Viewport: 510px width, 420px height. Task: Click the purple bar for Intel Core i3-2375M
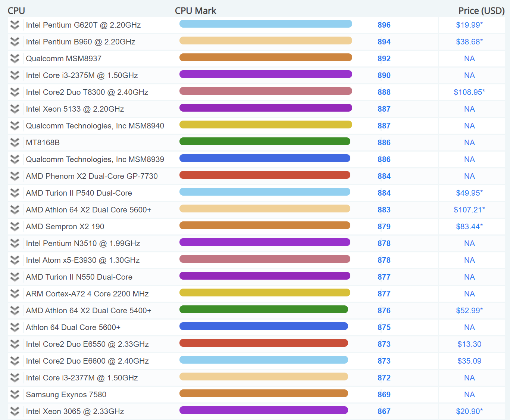click(x=266, y=74)
